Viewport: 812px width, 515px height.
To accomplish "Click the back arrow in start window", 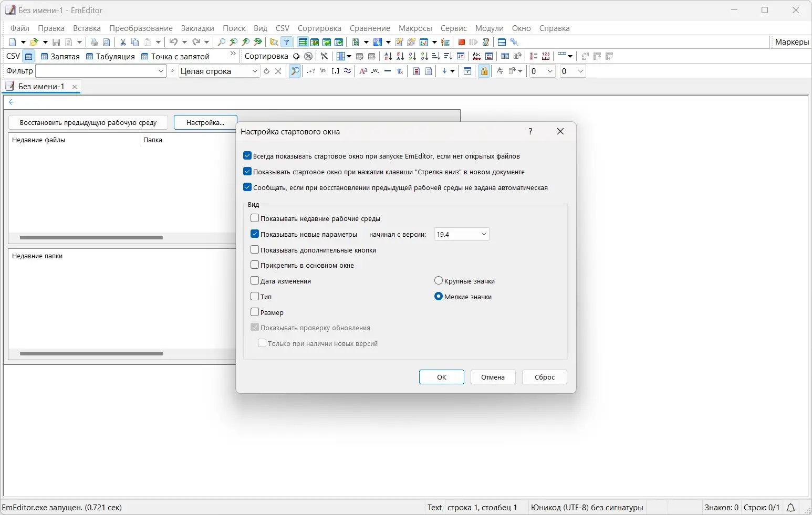I will (x=11, y=102).
